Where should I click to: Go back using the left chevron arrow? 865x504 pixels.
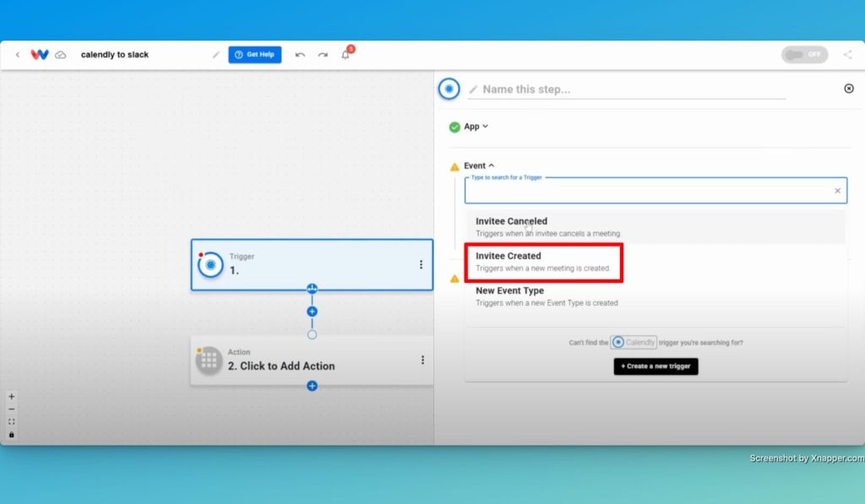[18, 55]
